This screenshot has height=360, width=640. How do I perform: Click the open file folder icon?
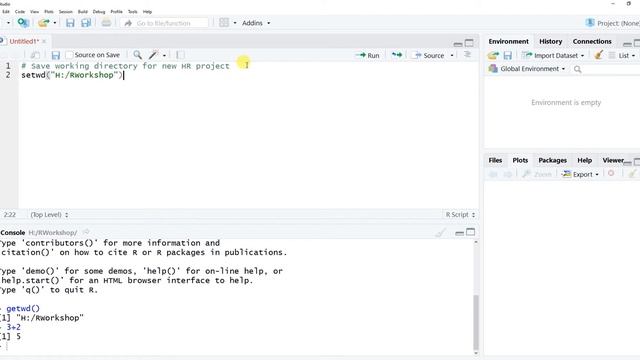coord(43,23)
